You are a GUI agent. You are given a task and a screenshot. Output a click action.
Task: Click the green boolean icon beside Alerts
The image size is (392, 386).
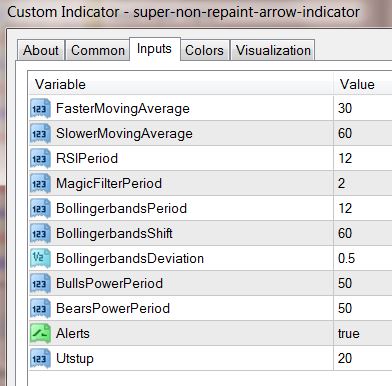40,333
